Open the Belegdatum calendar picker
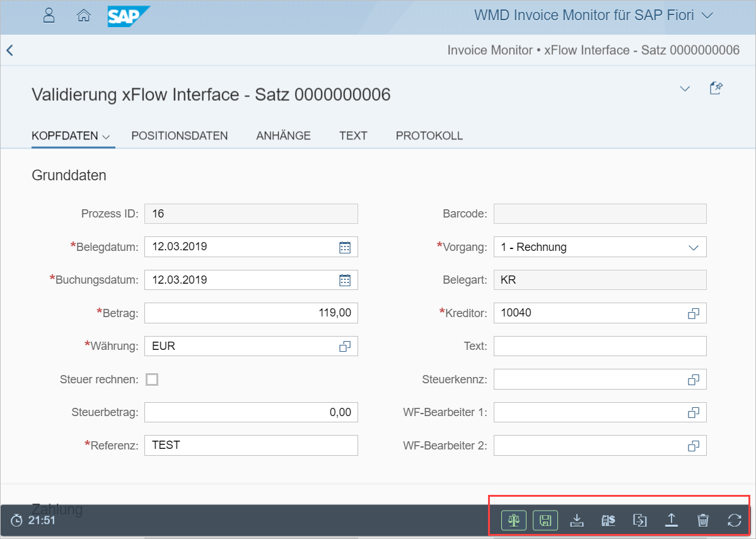 pyautogui.click(x=345, y=247)
